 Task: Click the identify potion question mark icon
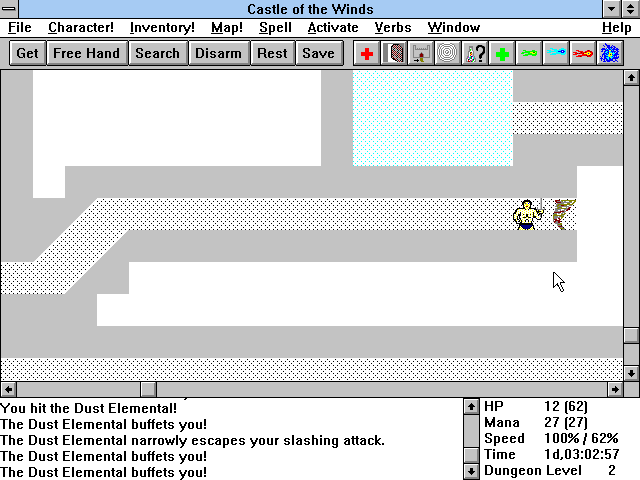[474, 53]
